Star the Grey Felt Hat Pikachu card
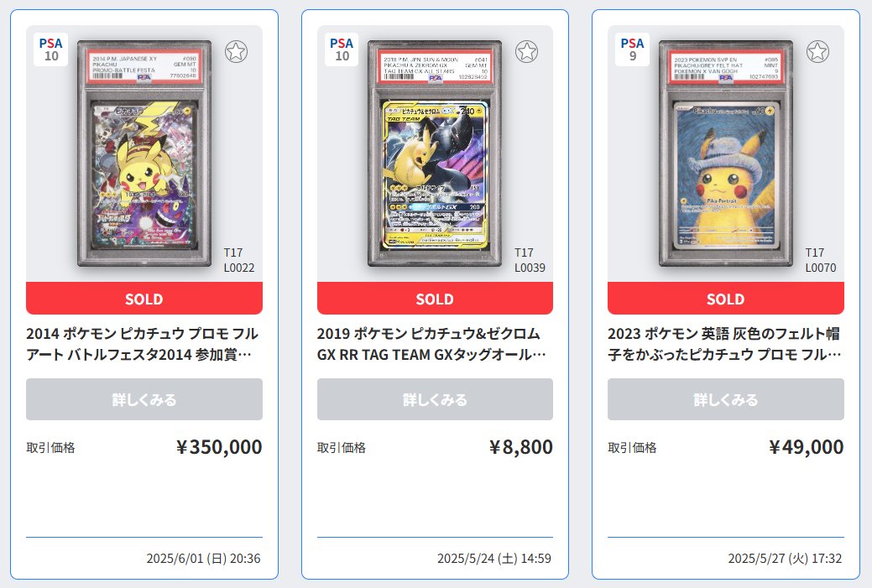The image size is (872, 588). pyautogui.click(x=817, y=52)
